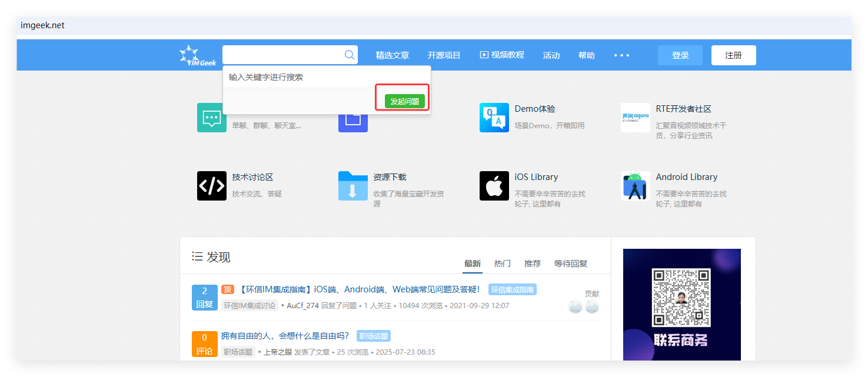Click the iOS Library apple icon
This screenshot has height=377, width=868.
(x=494, y=186)
